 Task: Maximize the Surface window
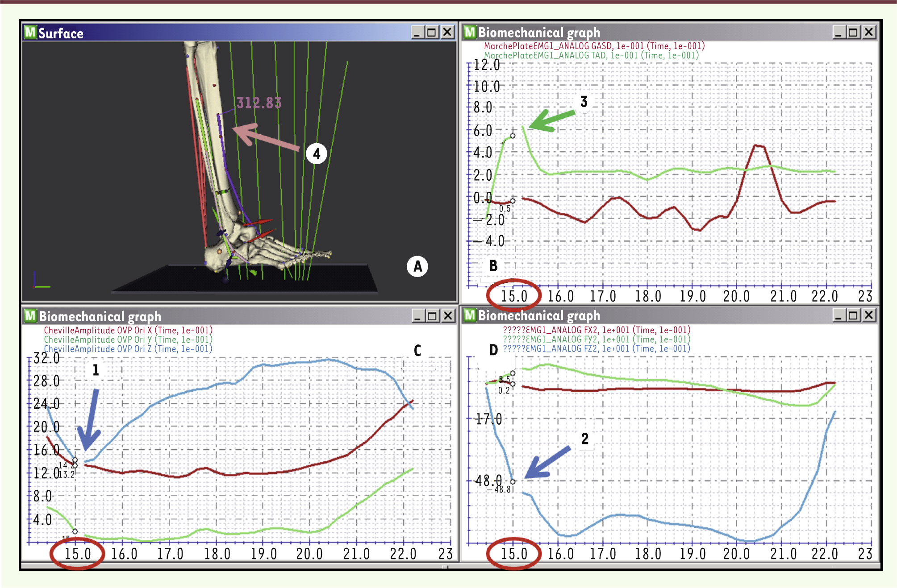click(432, 32)
